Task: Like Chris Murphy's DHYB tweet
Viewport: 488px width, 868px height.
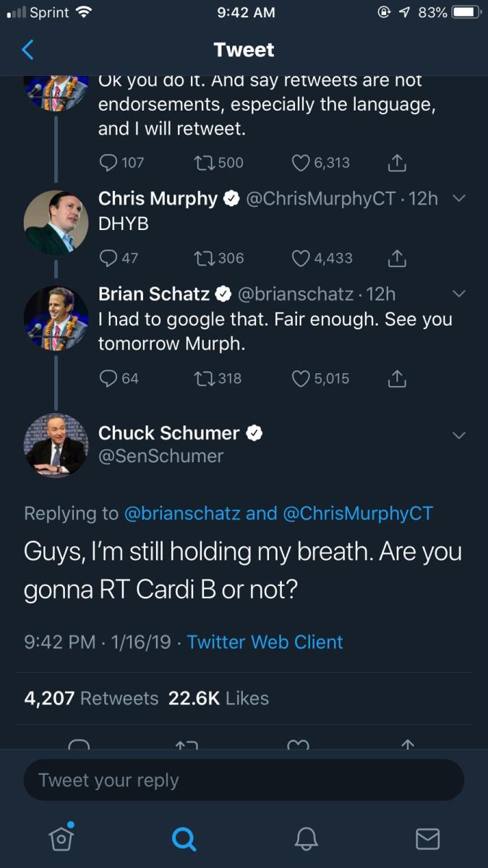Action: (301, 258)
